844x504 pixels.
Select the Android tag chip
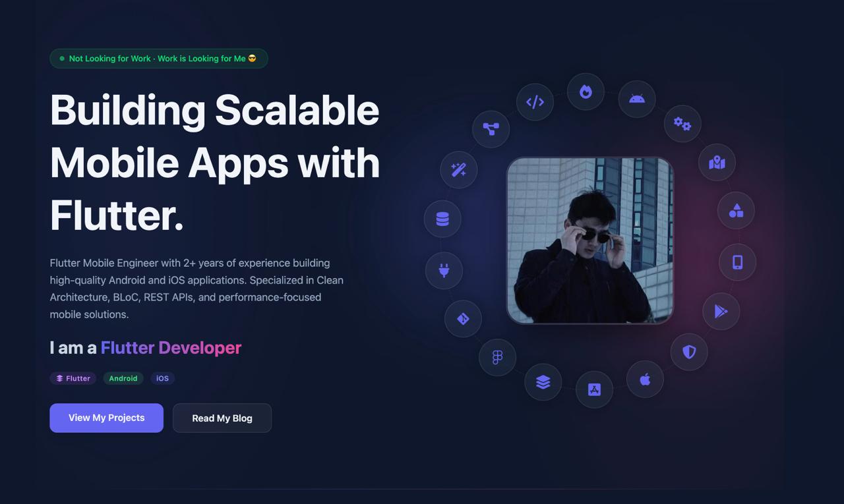pos(123,378)
